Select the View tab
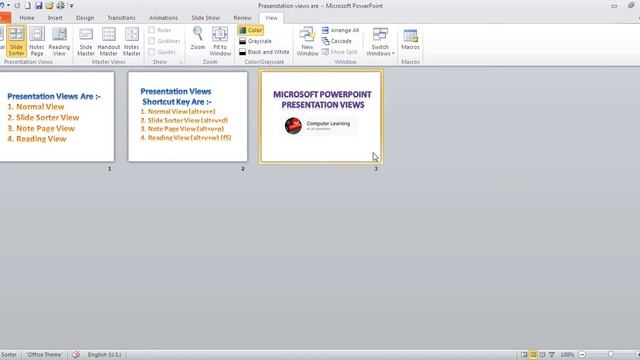The width and height of the screenshot is (640, 360). point(271,18)
